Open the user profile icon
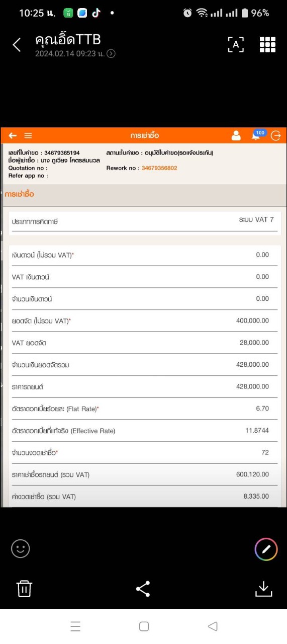Screen dimensions: 287x644 pos(236,135)
